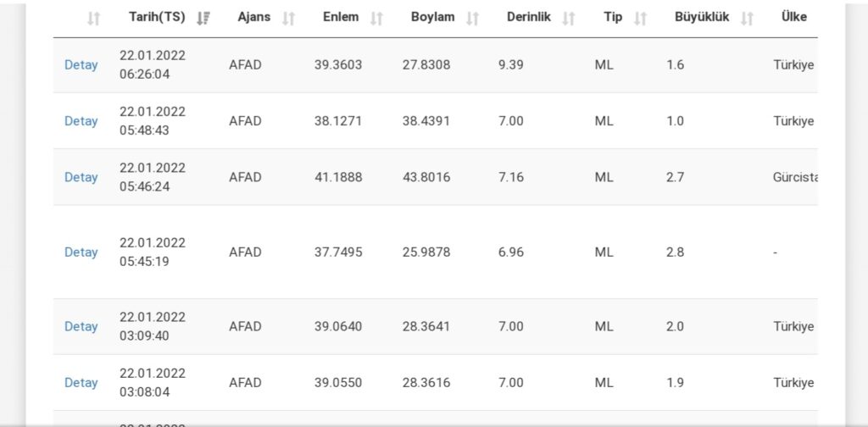Image resolution: width=868 pixels, height=427 pixels.
Task: Click Detay for the 03:09:40 earthquake
Action: (x=81, y=326)
